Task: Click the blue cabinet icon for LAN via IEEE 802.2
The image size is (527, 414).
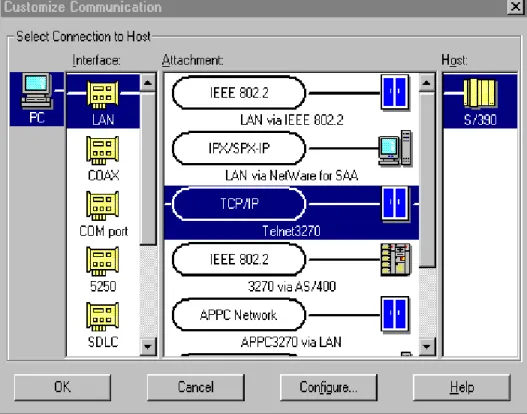Action: [x=395, y=92]
